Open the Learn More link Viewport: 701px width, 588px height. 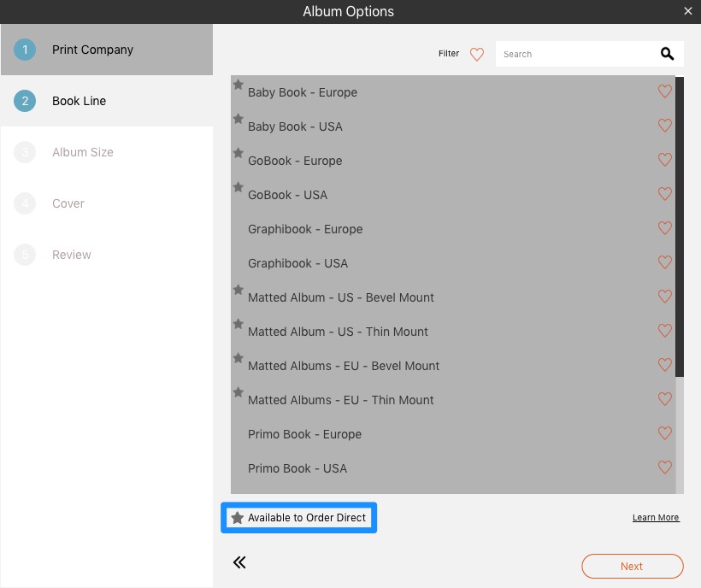click(x=656, y=517)
